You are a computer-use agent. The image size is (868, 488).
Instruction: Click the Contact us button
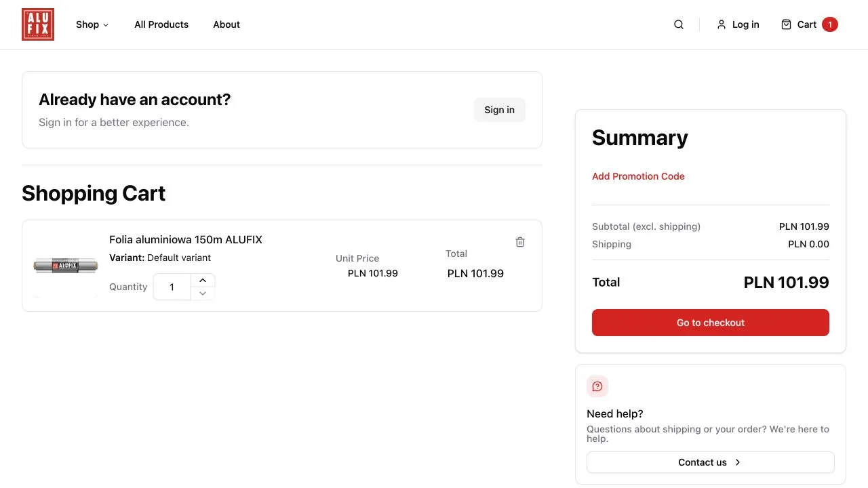click(x=711, y=462)
